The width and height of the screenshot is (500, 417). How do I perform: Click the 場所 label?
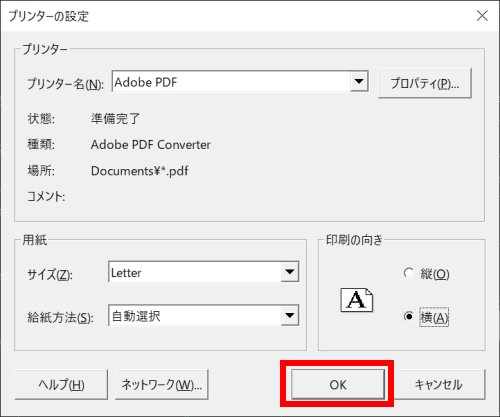pos(41,171)
